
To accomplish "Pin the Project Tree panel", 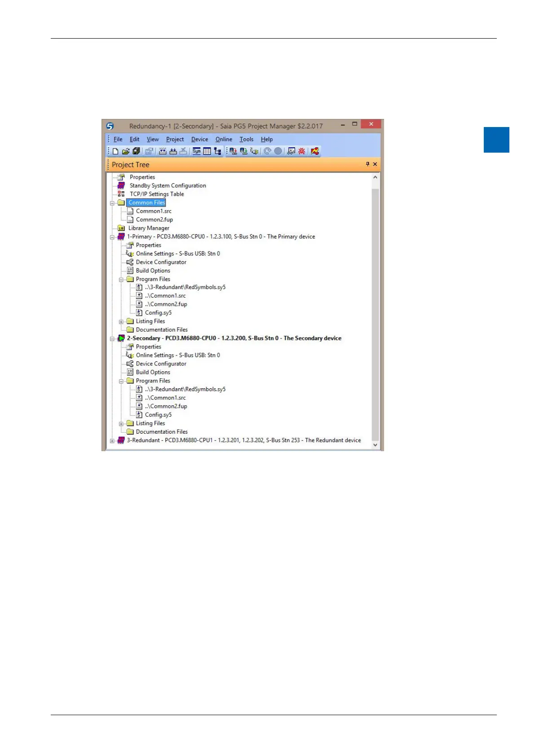I will click(367, 164).
